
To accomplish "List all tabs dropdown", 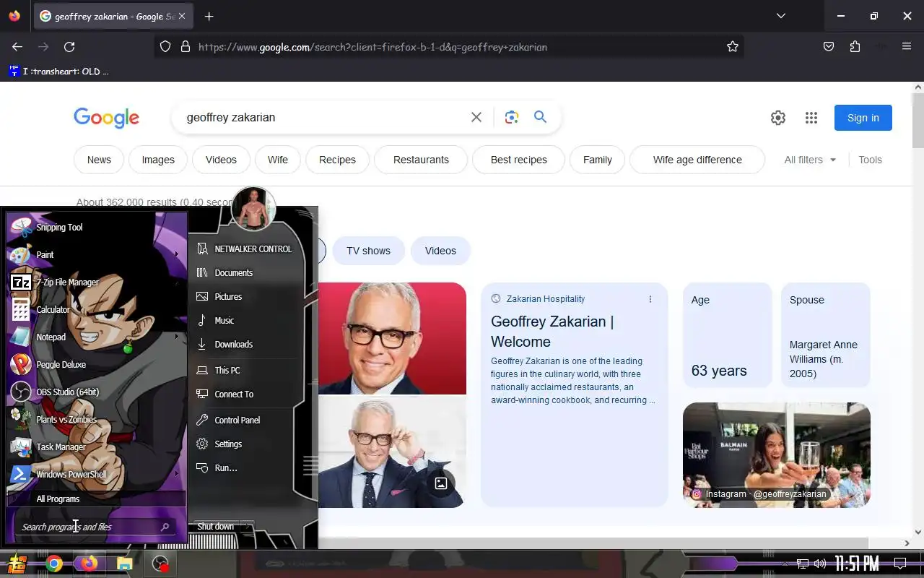I will [x=780, y=16].
